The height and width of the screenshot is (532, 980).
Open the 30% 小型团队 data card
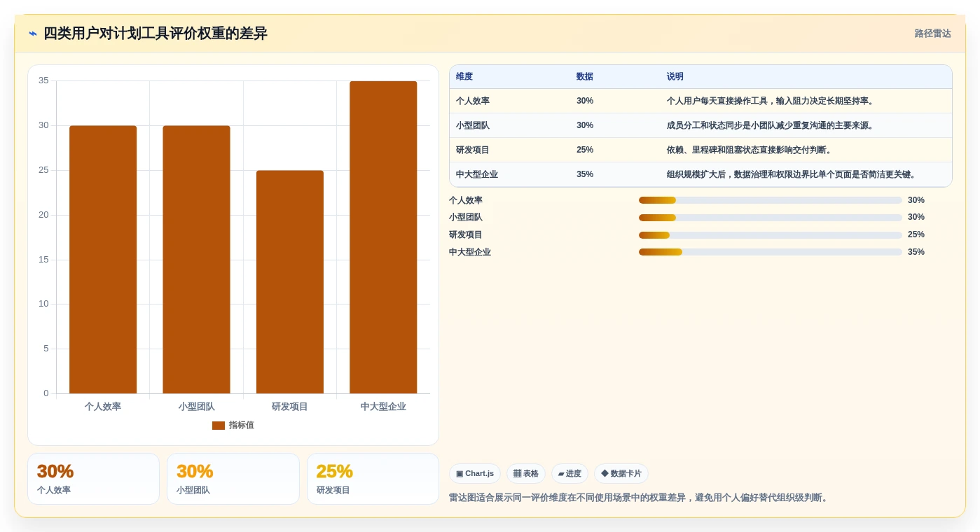tap(233, 479)
